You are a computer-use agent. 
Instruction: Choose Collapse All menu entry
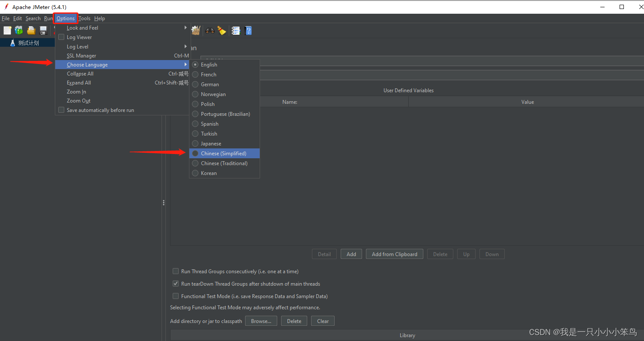(x=123, y=74)
